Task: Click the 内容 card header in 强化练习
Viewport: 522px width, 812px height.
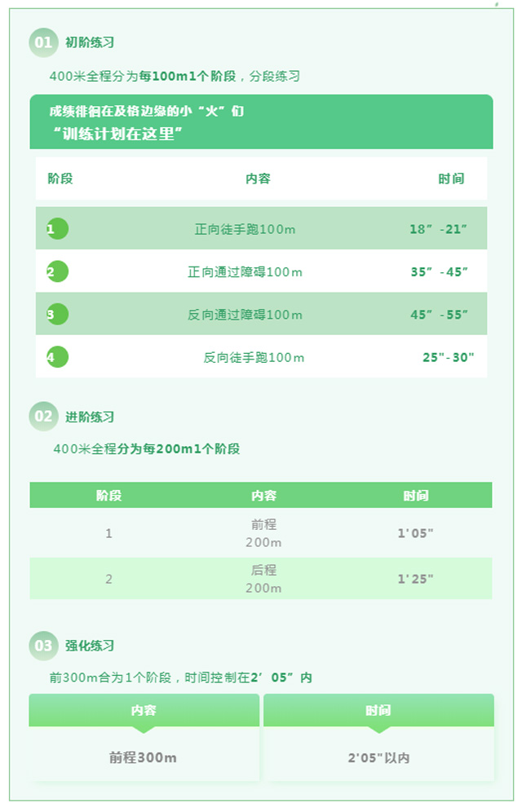Action: [144, 711]
